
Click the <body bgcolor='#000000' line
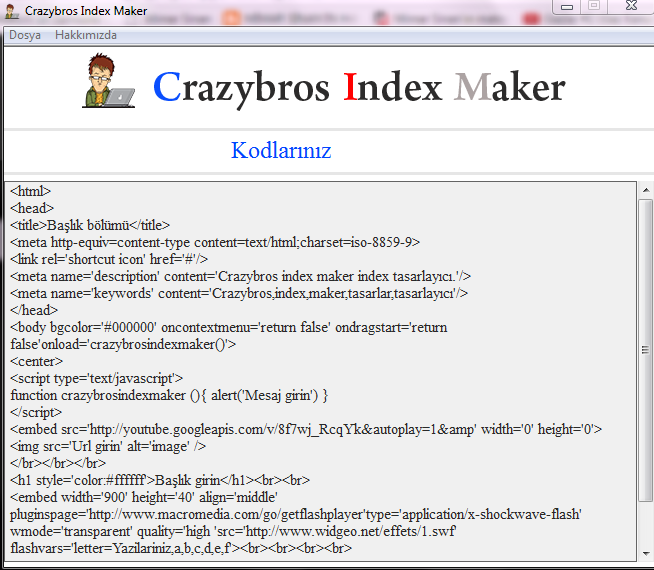(229, 327)
